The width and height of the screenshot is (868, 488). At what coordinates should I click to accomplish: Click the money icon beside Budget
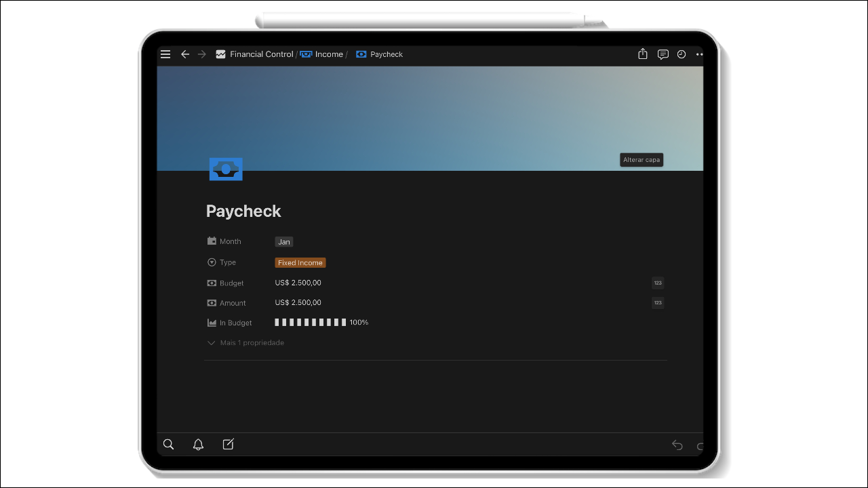pos(212,283)
